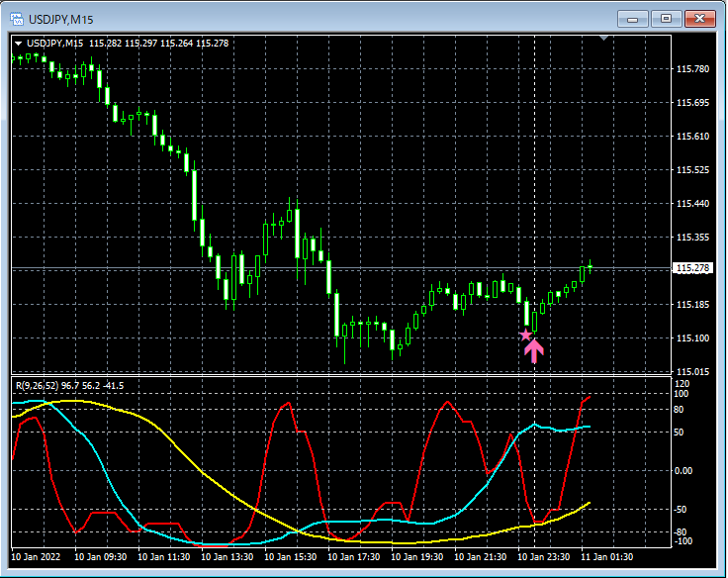This screenshot has width=728, height=578.
Task: Click the USDJPY,M15 window title text
Action: (x=60, y=20)
